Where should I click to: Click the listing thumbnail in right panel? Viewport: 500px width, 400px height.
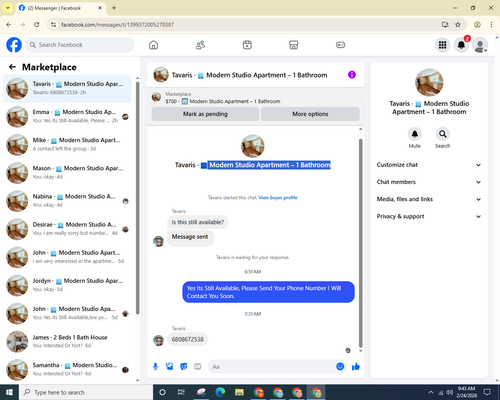coord(429,82)
